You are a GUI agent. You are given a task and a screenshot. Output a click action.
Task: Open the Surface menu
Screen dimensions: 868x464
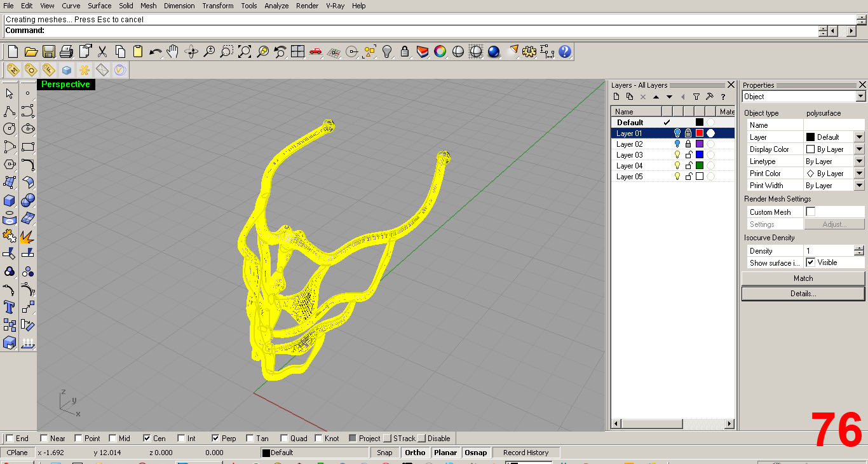tap(100, 6)
